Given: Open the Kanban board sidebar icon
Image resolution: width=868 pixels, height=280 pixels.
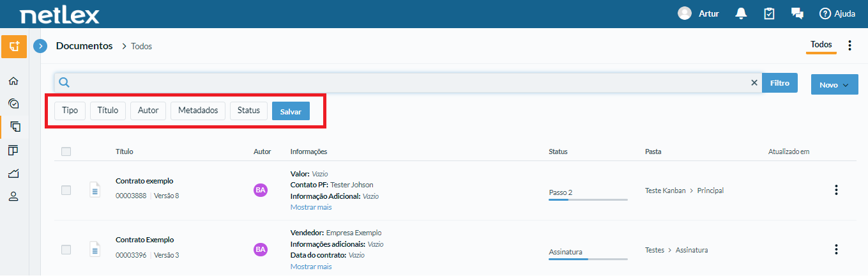Looking at the screenshot, I should tap(13, 150).
